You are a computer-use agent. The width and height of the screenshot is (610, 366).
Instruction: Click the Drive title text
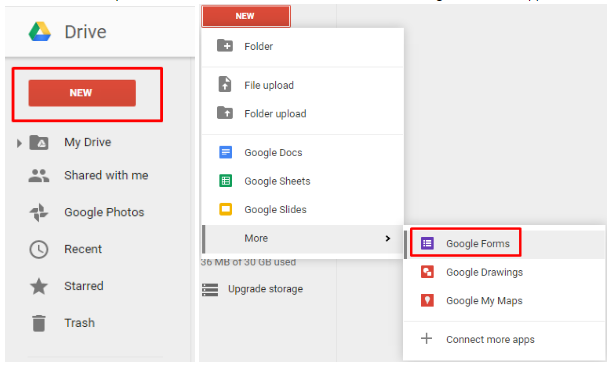(x=85, y=32)
